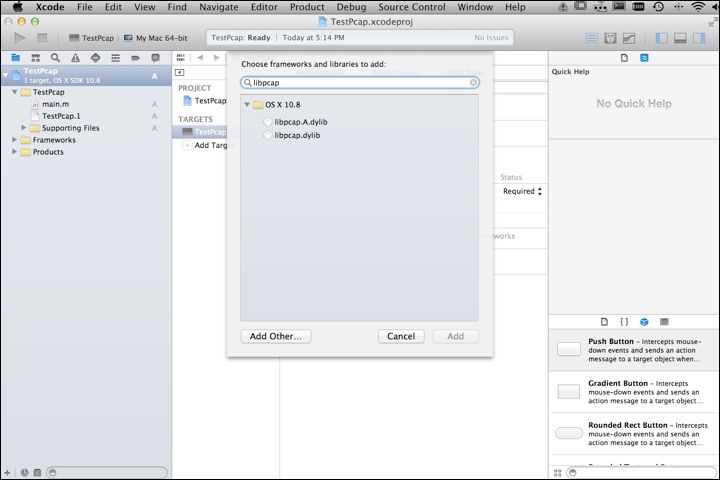
Task: Open the Symbol navigator icon
Action: tap(35, 58)
